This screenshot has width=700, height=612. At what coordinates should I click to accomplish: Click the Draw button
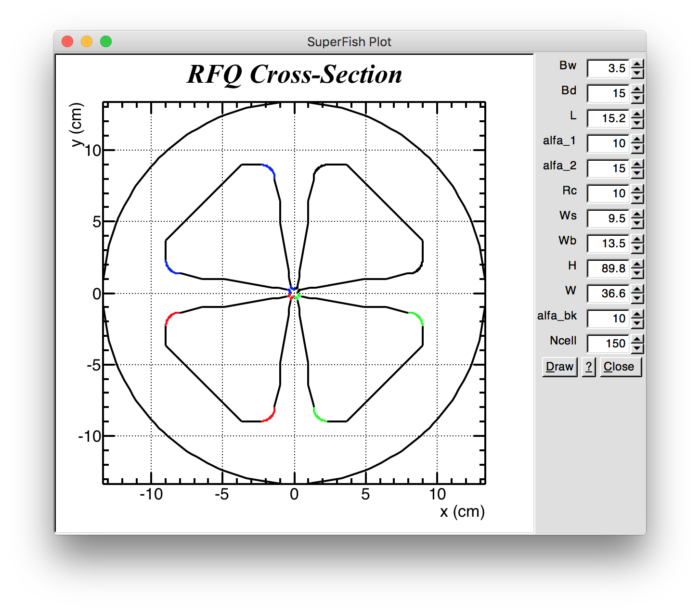pyautogui.click(x=559, y=367)
